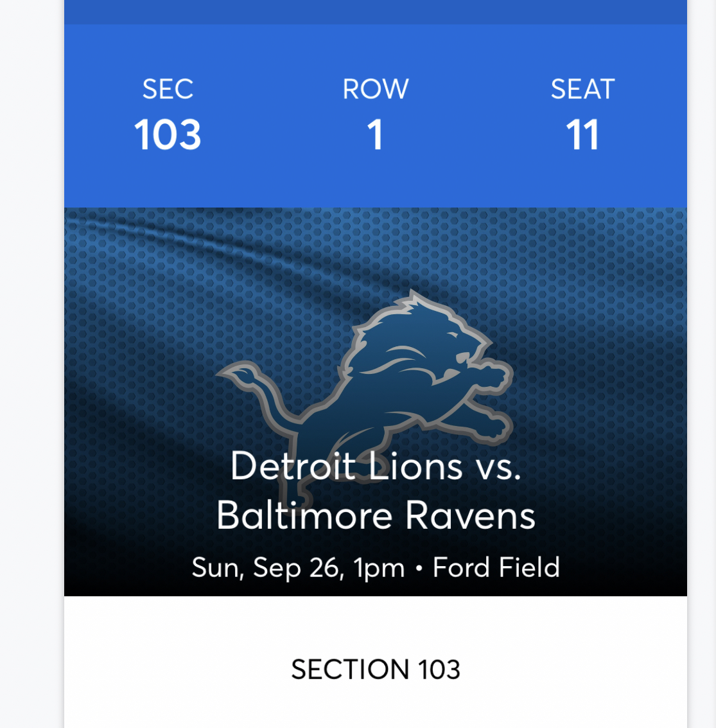The image size is (716, 728).
Task: Click the "Detroit Lions vs." title line
Action: pos(376,466)
